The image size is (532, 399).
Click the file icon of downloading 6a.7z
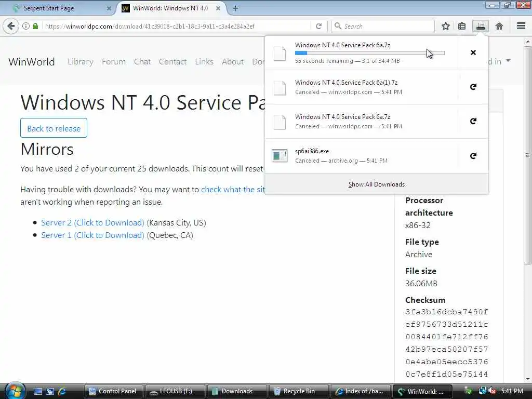(x=280, y=54)
